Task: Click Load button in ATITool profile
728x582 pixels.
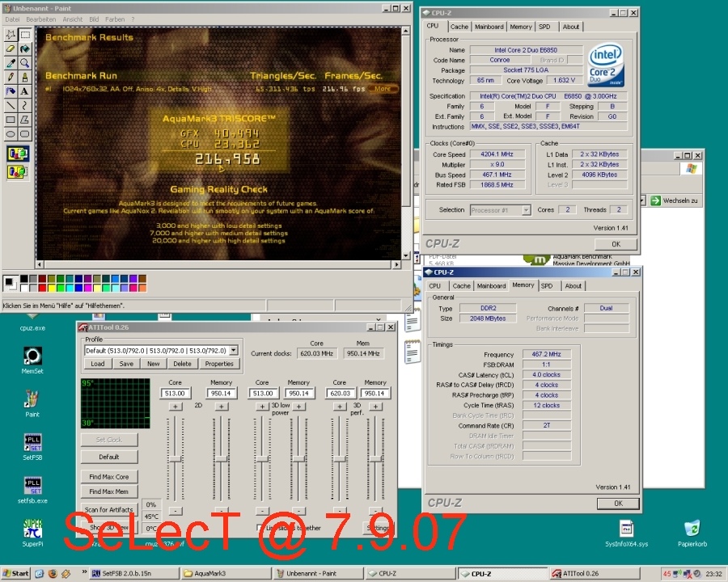Action: (x=98, y=364)
